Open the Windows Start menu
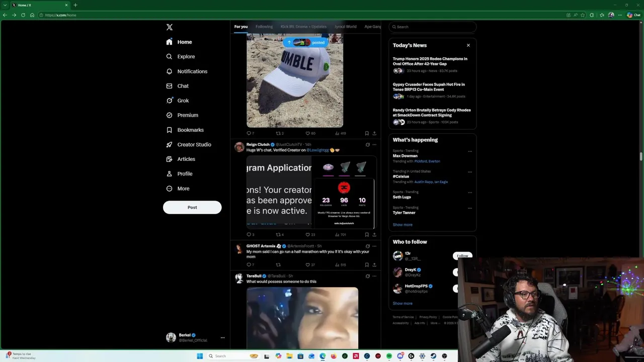 pos(200,356)
